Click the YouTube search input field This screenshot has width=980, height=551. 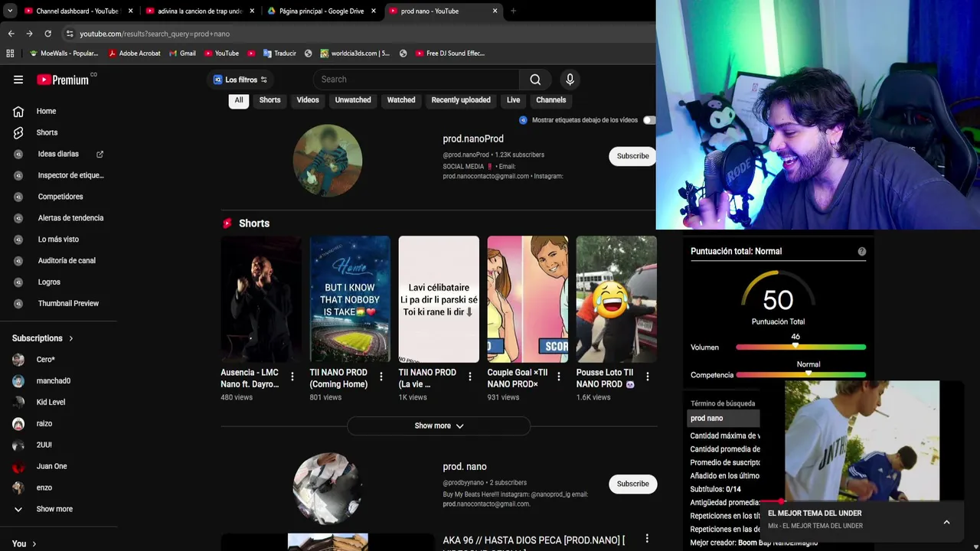coord(416,80)
